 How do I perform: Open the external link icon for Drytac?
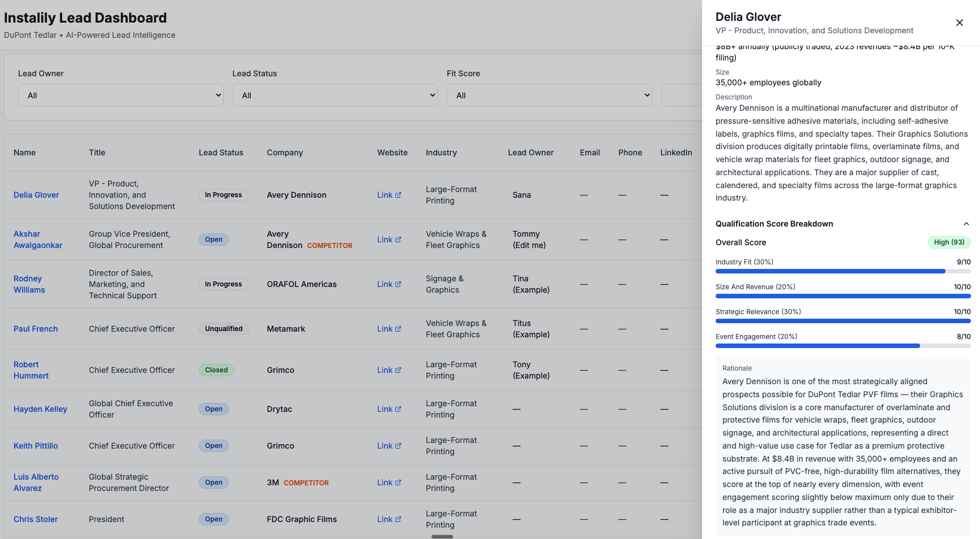(398, 408)
